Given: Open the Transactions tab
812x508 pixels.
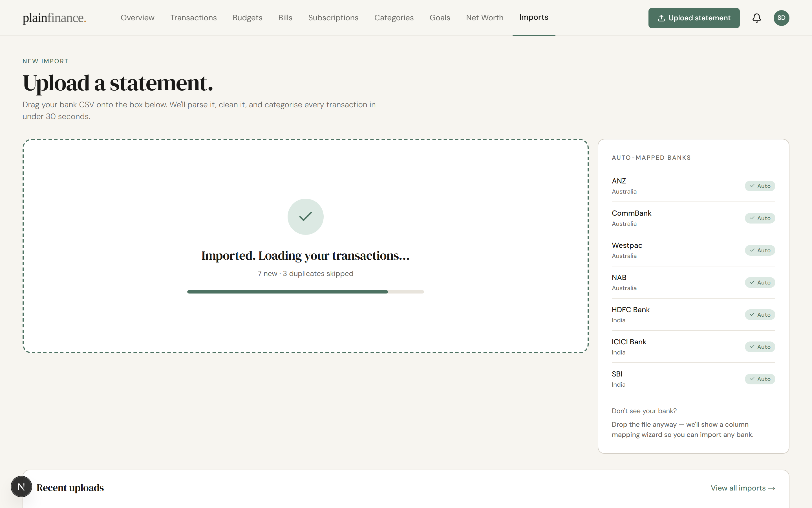Looking at the screenshot, I should [x=194, y=18].
